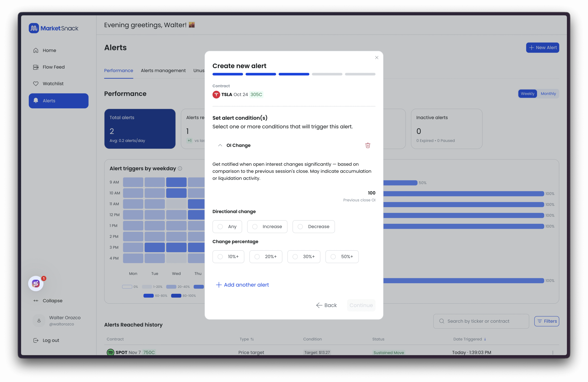Select the Decrease directional change option
This screenshot has width=588, height=382.
[x=314, y=226]
